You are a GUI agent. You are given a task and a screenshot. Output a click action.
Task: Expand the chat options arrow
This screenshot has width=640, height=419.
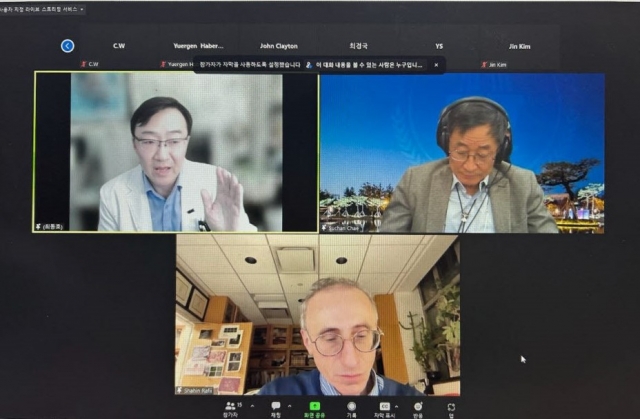coord(289,406)
